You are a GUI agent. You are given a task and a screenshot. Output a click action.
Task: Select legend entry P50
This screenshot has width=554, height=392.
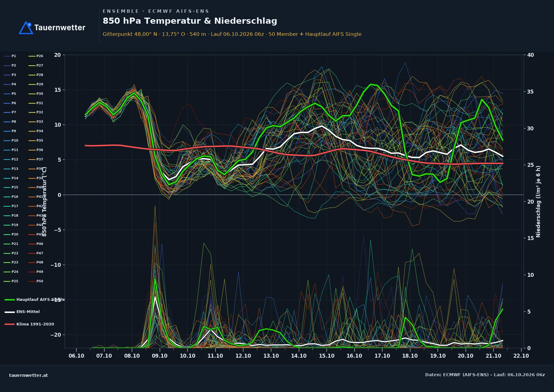(x=36, y=281)
